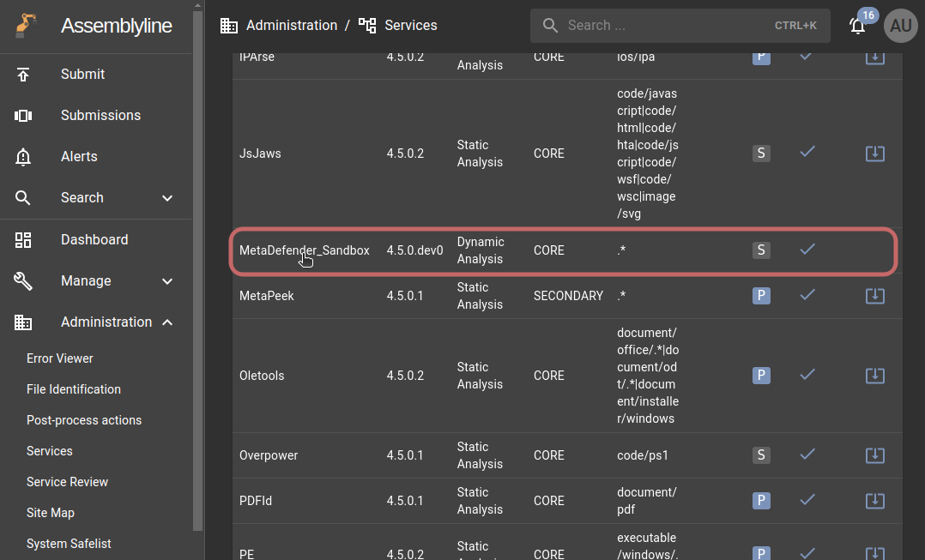The width and height of the screenshot is (925, 560).
Task: Click the update icon for MetaPeek
Action: click(875, 296)
